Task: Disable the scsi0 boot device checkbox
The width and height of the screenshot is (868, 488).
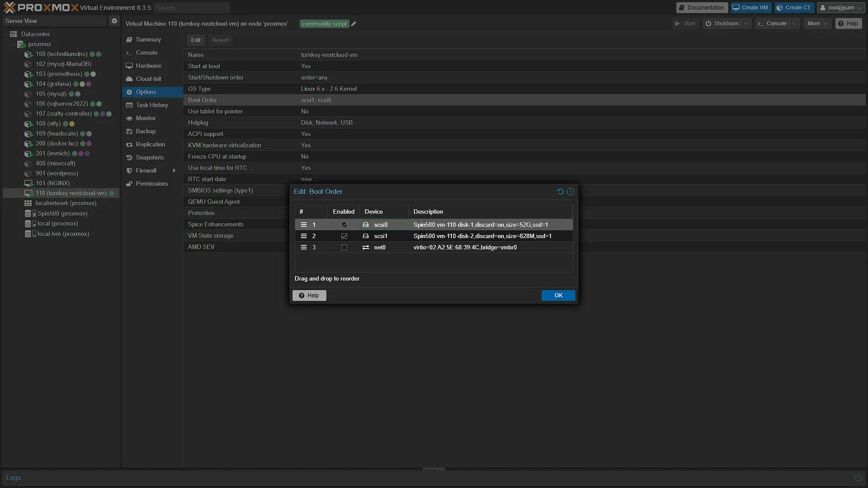Action: [x=344, y=225]
